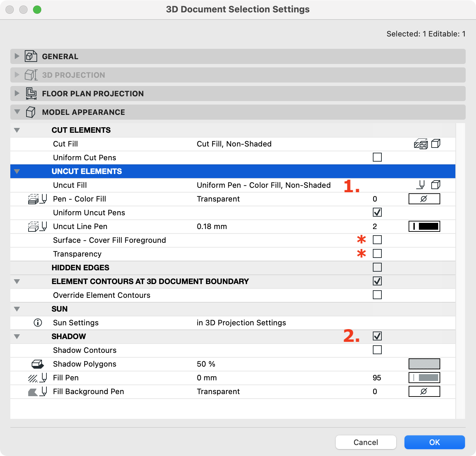The image size is (476, 456).
Task: Click the 'Cut Fill, Non-Shaded' value
Action: click(234, 144)
